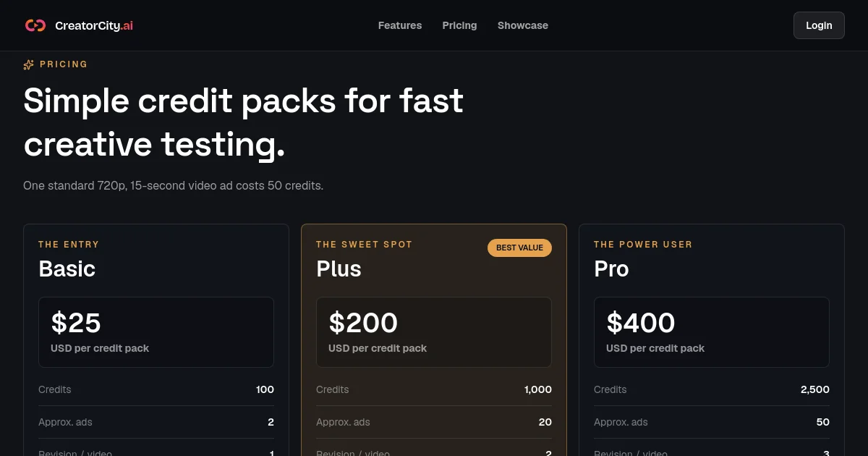Open the Features nav item
The height and width of the screenshot is (456, 868).
tap(400, 25)
